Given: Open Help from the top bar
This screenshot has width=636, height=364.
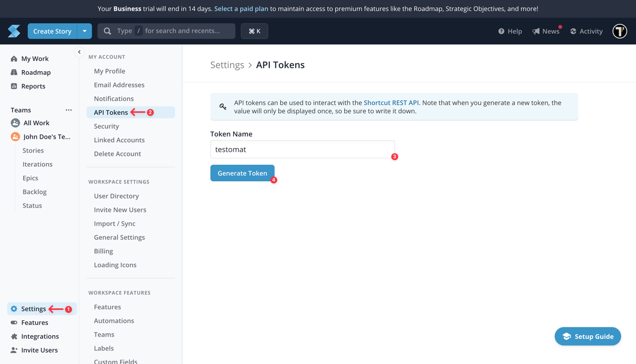Looking at the screenshot, I should (510, 31).
